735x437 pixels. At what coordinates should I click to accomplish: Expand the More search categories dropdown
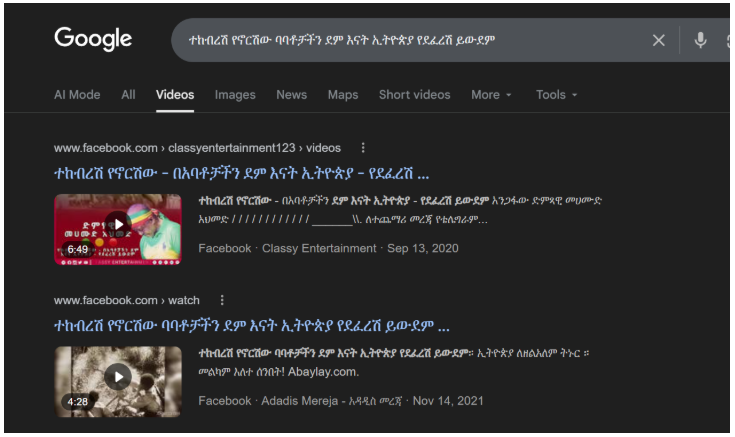click(491, 95)
